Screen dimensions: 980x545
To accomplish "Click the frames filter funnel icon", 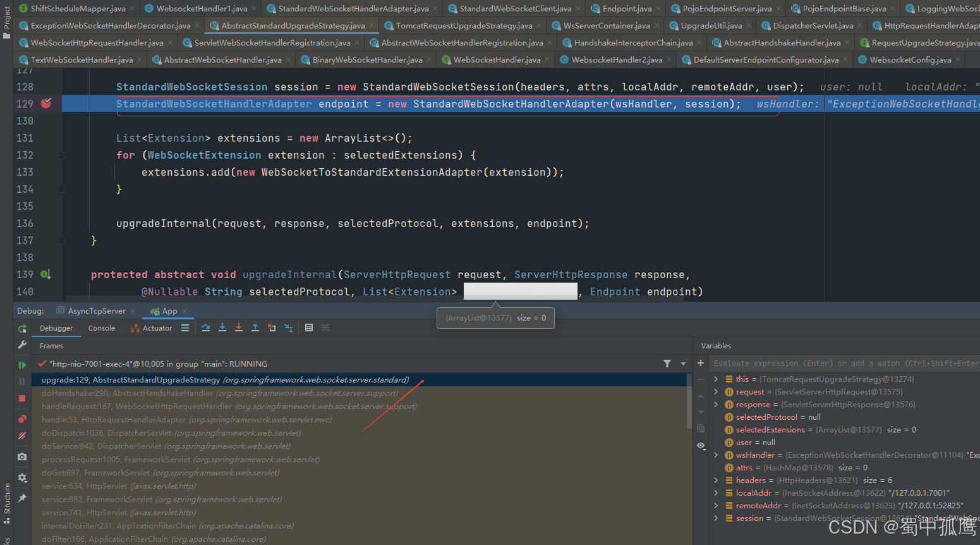I will tap(667, 364).
